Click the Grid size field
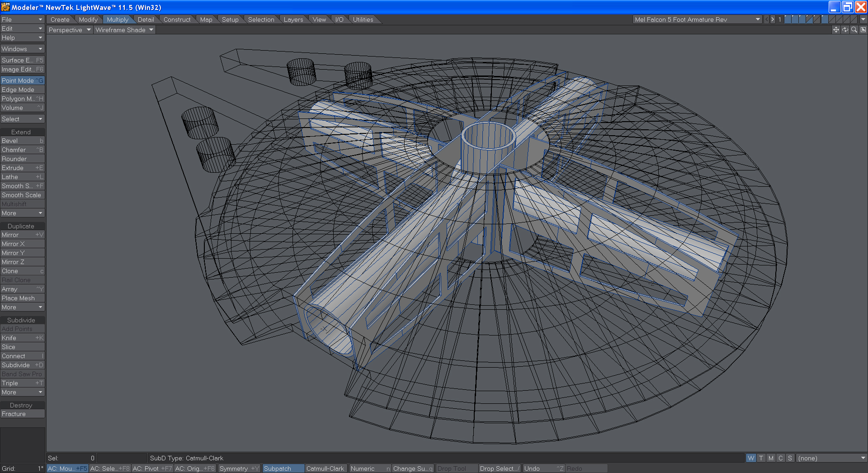The width and height of the screenshot is (868, 473). (x=22, y=468)
